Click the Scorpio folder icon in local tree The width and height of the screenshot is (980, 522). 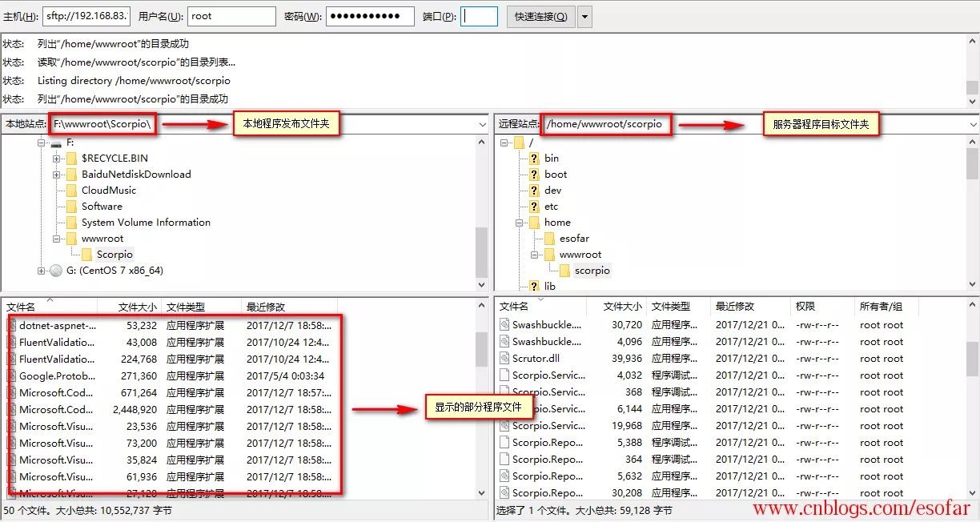tap(86, 254)
